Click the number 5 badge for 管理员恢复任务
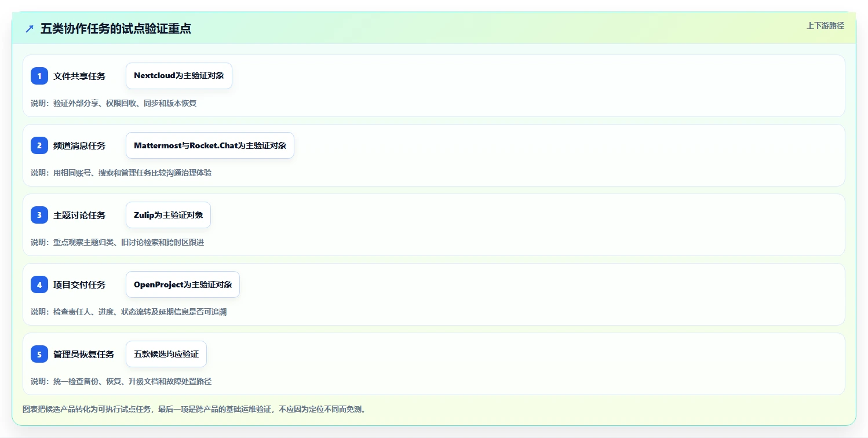Viewport: 868px width, 438px height. 39,354
